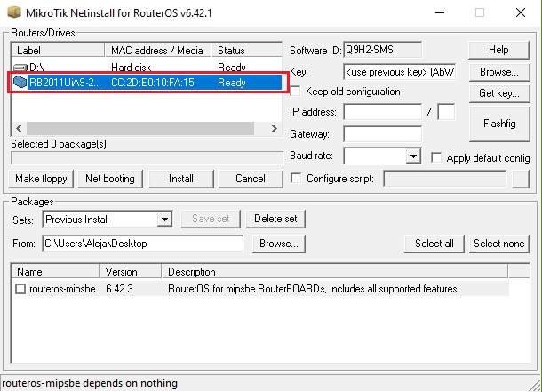Click Browse button next to Key field
The height and width of the screenshot is (392, 542).
coord(499,72)
